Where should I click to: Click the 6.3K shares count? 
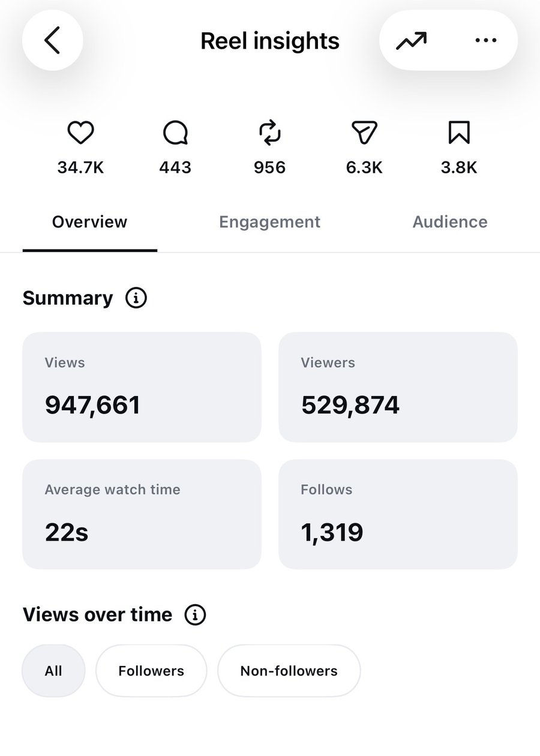(x=364, y=168)
